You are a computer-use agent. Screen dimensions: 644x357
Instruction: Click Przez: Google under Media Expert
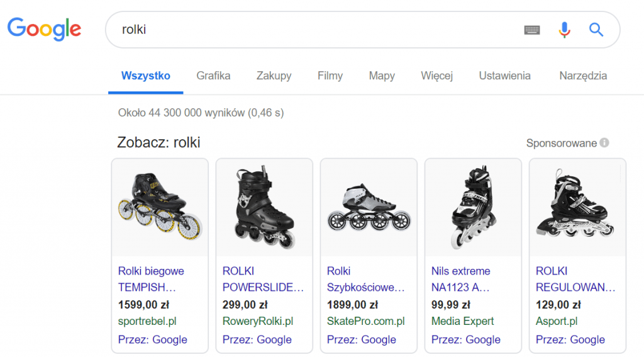[x=465, y=339]
